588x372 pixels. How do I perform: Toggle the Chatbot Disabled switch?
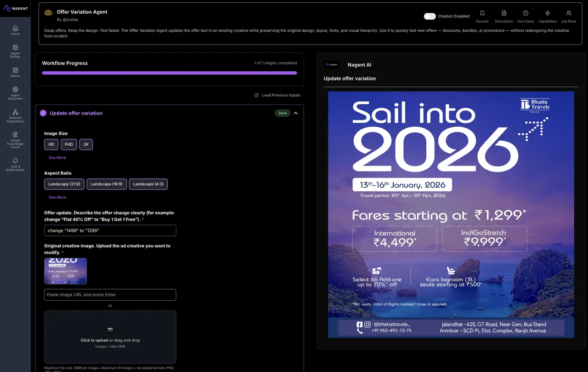click(430, 16)
